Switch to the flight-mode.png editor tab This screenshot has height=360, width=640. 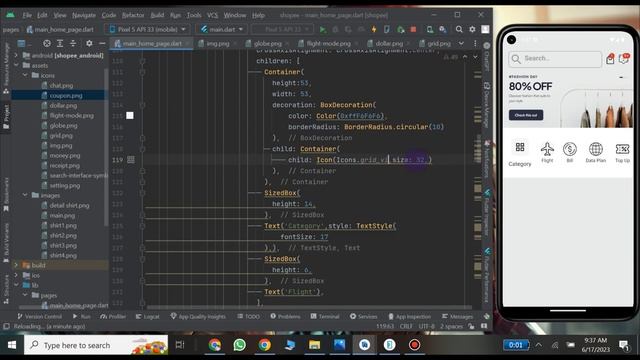325,43
